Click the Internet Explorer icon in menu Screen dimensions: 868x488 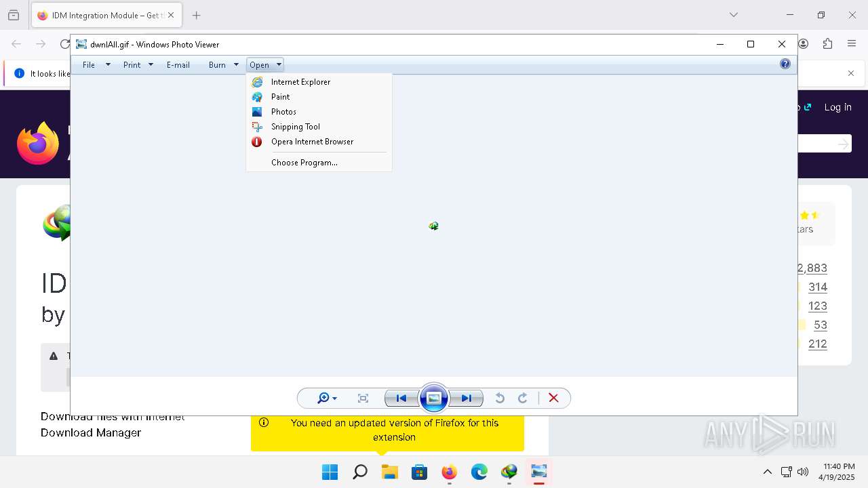(257, 82)
